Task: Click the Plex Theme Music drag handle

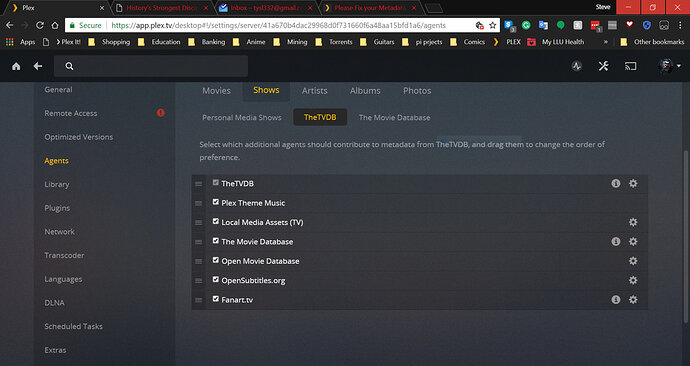Action: click(198, 203)
